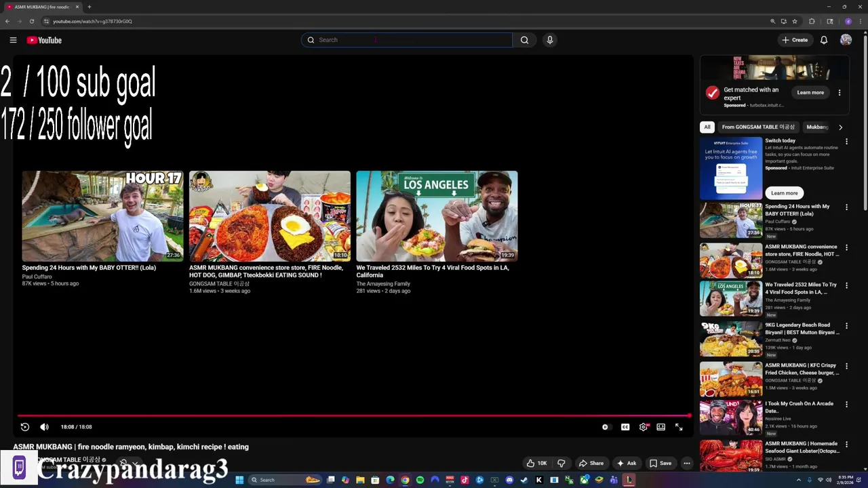Screen dimensions: 868x488
Task: Open more actions ellipsis under video
Action: [x=687, y=464]
